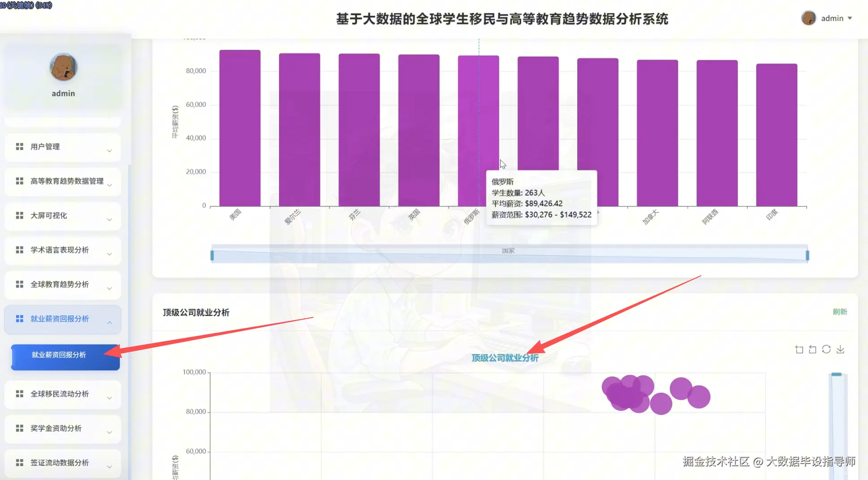Click the 俄罗斯 bar in the salary chart
868x480 pixels.
tap(479, 130)
